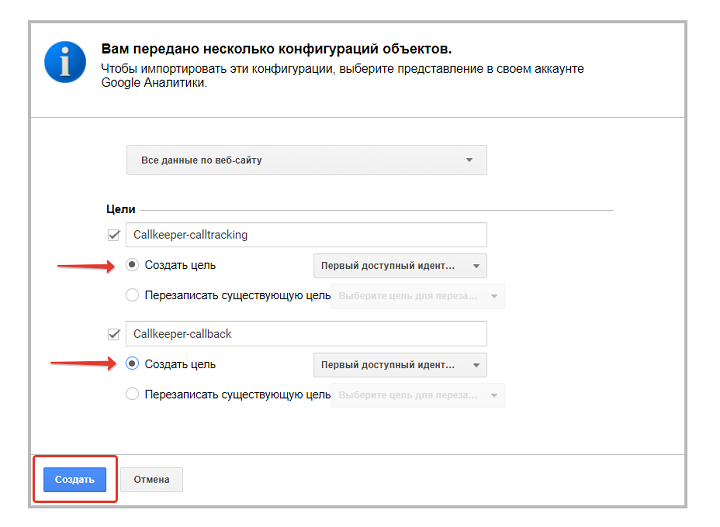Open identifier dropdown for Callkeeper-callback goal
720x527 pixels.
[400, 365]
